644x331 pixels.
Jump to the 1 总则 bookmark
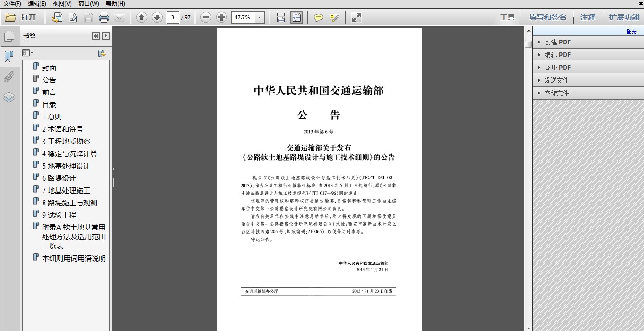(52, 117)
